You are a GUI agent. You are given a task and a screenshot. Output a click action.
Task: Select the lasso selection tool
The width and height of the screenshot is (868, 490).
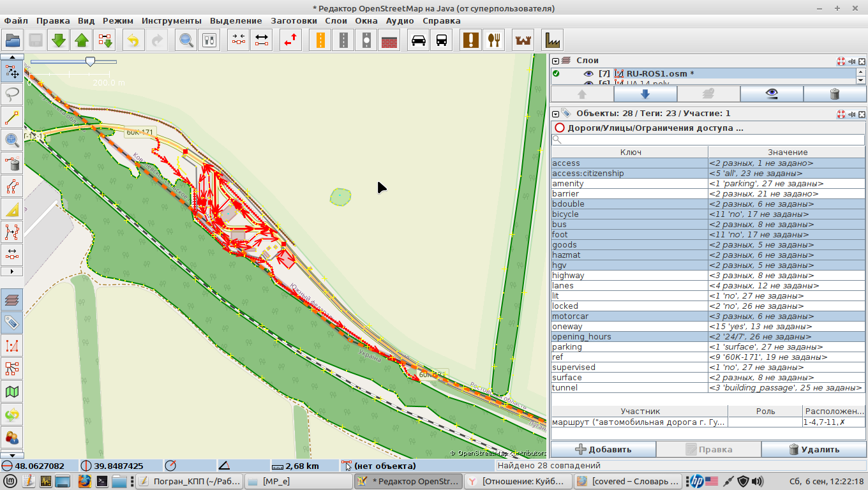click(x=12, y=94)
